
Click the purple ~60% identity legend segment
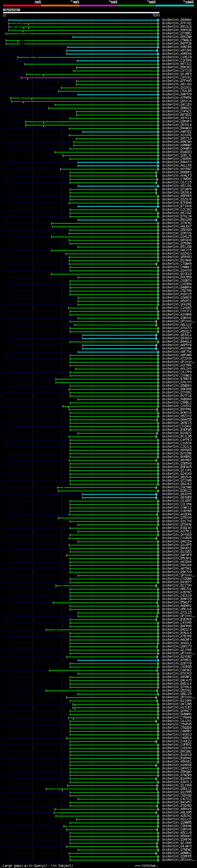tap(98, 6)
